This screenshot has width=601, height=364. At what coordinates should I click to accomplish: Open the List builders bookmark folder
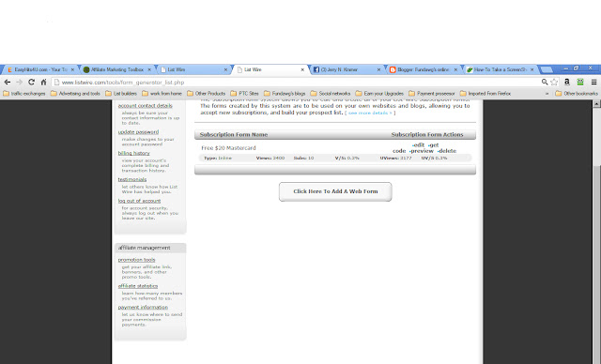pos(121,94)
